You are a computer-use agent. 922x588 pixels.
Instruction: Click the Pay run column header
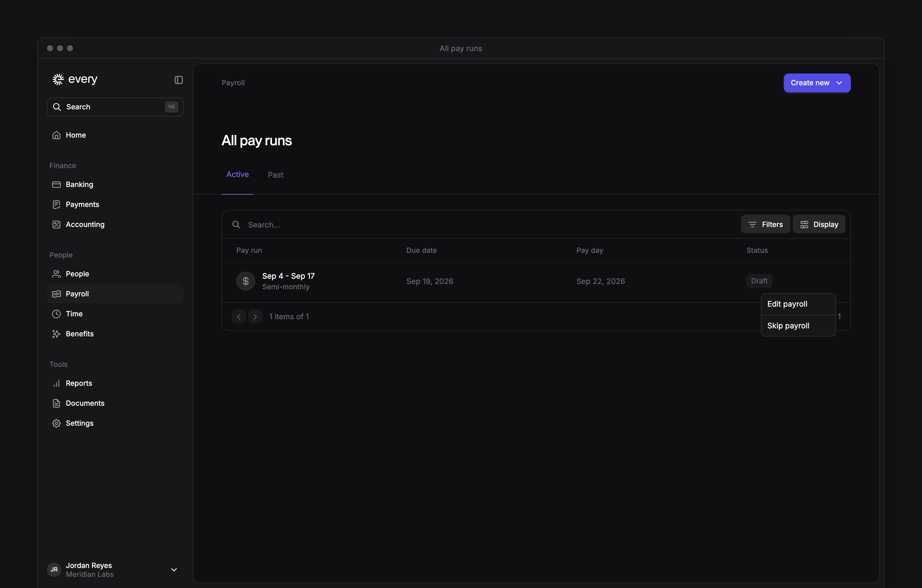pos(249,250)
